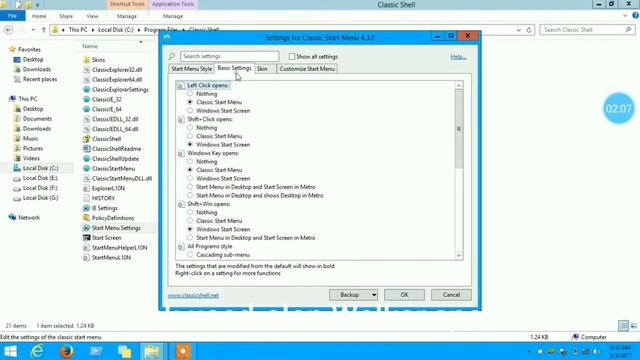Click the Local Disk (C:) breadcrumb arrow
The width and height of the screenshot is (640, 360).
click(x=139, y=30)
